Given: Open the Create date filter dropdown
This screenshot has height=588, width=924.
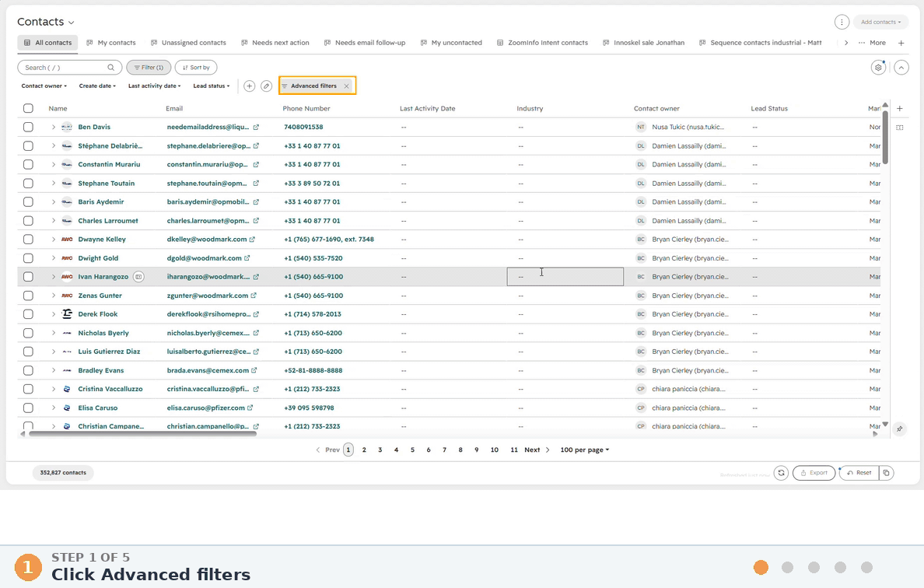Looking at the screenshot, I should [x=97, y=86].
